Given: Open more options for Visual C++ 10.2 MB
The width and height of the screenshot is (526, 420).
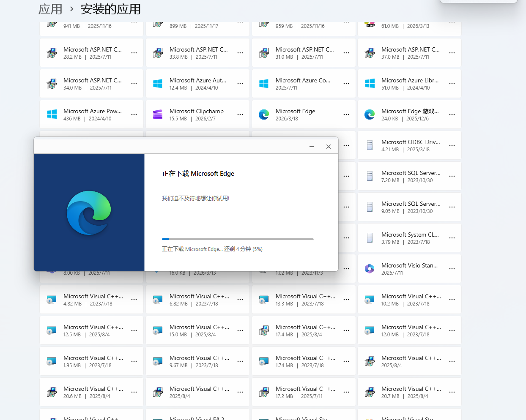Looking at the screenshot, I should click(x=452, y=300).
